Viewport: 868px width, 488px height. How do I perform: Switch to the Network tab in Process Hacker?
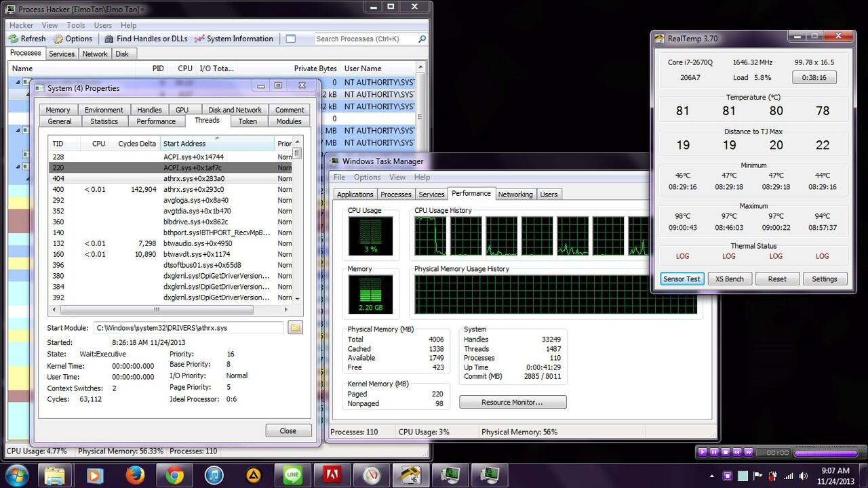click(x=95, y=54)
